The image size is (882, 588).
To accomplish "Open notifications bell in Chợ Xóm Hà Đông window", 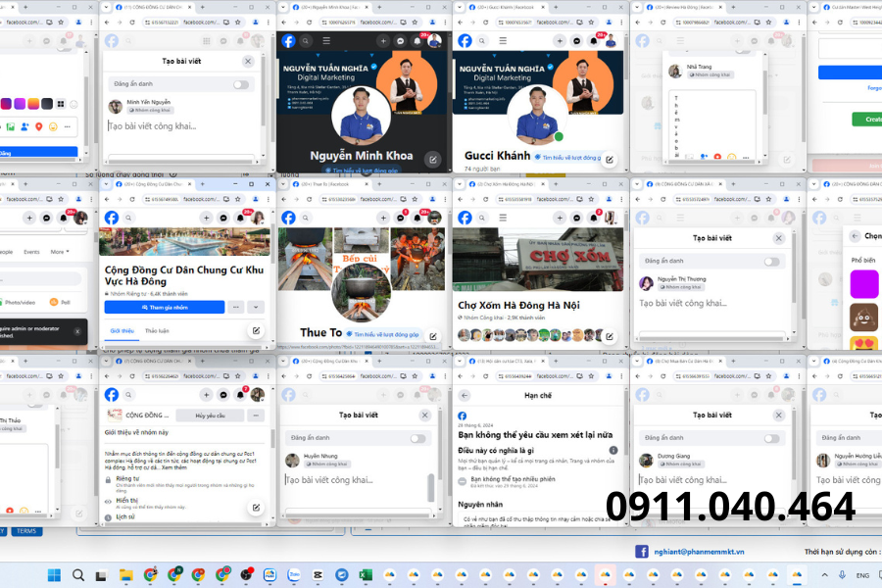I will (x=594, y=219).
